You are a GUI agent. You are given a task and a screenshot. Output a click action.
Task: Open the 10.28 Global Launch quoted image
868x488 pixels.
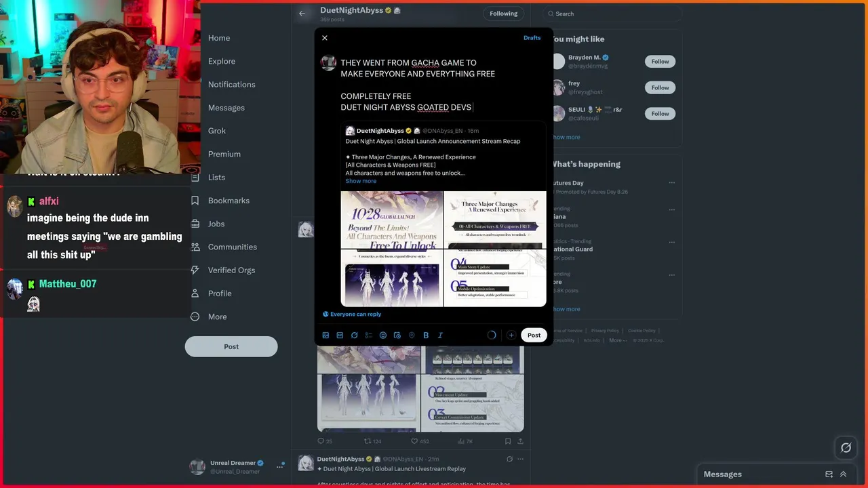point(392,220)
